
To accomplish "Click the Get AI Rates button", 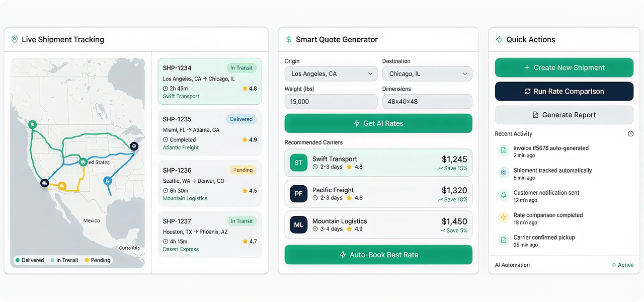I will point(378,123).
